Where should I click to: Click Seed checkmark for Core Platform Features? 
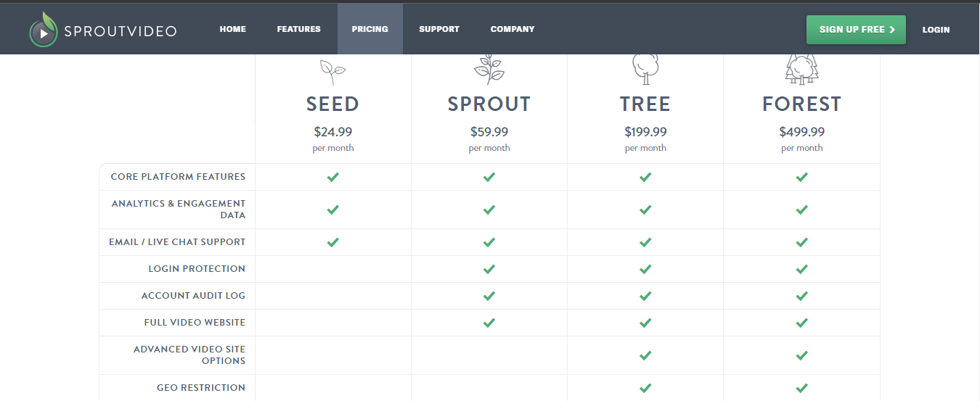pos(332,177)
